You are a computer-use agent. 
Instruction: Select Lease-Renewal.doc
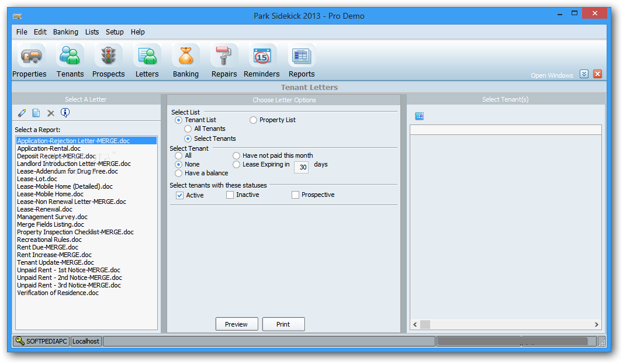(44, 209)
